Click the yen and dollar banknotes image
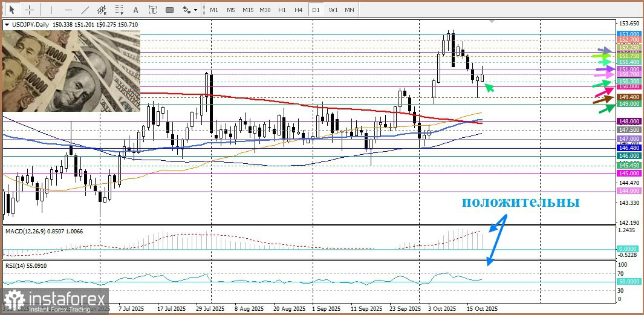The image size is (644, 315). (71, 71)
